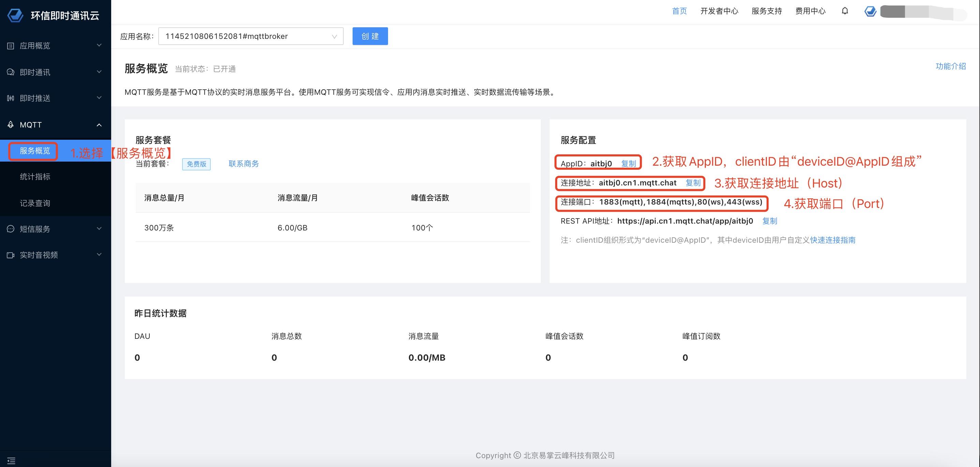This screenshot has height=467, width=980.
Task: Collapse the MQTT menu chevron
Action: pos(99,125)
